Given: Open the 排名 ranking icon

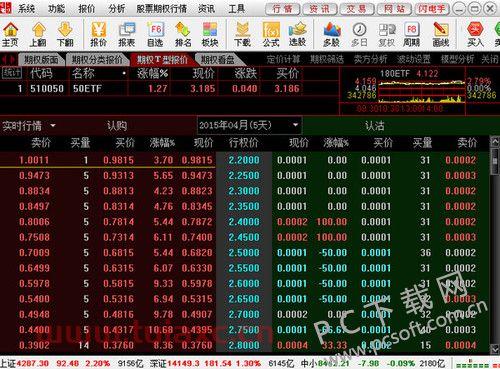Looking at the screenshot, I should coord(183,34).
